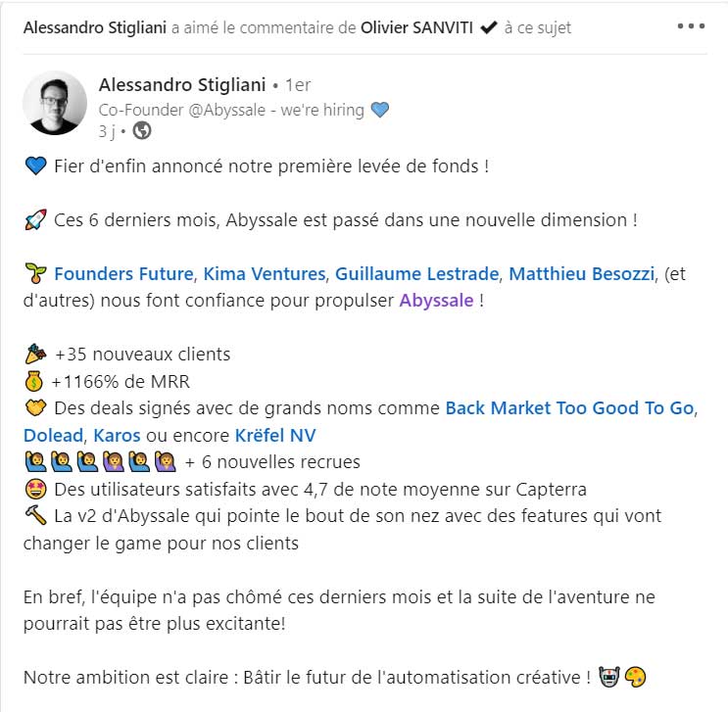Open the Founders Future link

[x=123, y=274]
